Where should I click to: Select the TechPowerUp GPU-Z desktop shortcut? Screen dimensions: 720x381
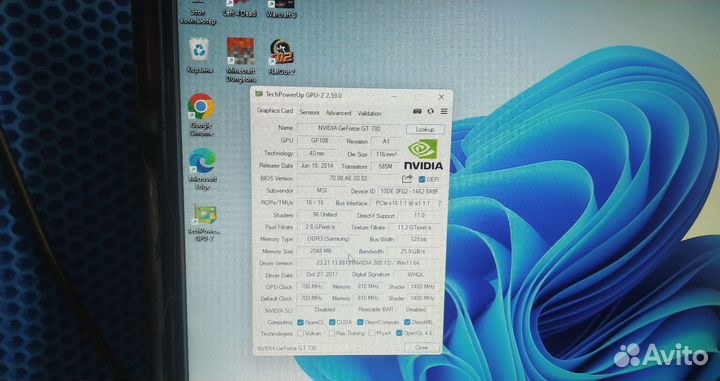(x=205, y=223)
